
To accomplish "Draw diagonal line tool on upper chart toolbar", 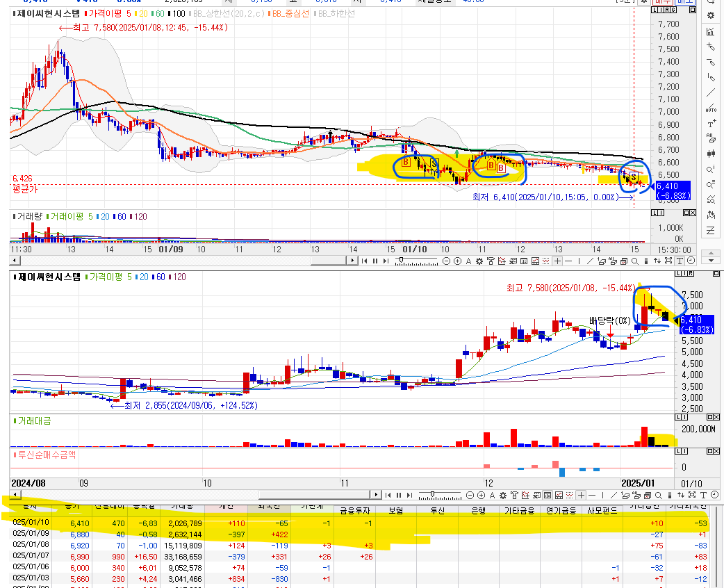I will coord(590,261).
